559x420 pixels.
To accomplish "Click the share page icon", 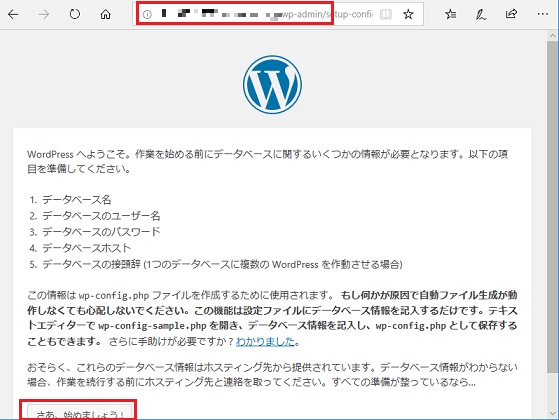I will pyautogui.click(x=511, y=14).
